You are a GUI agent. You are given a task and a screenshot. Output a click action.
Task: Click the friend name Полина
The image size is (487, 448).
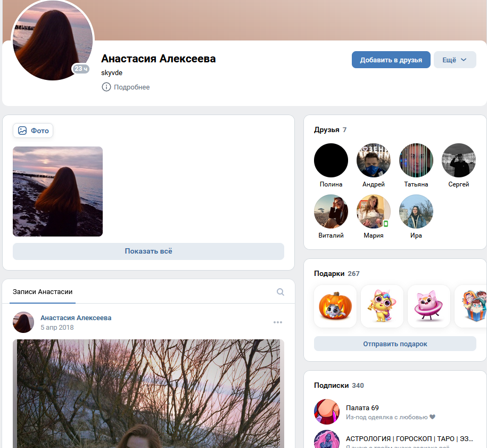tap(331, 184)
